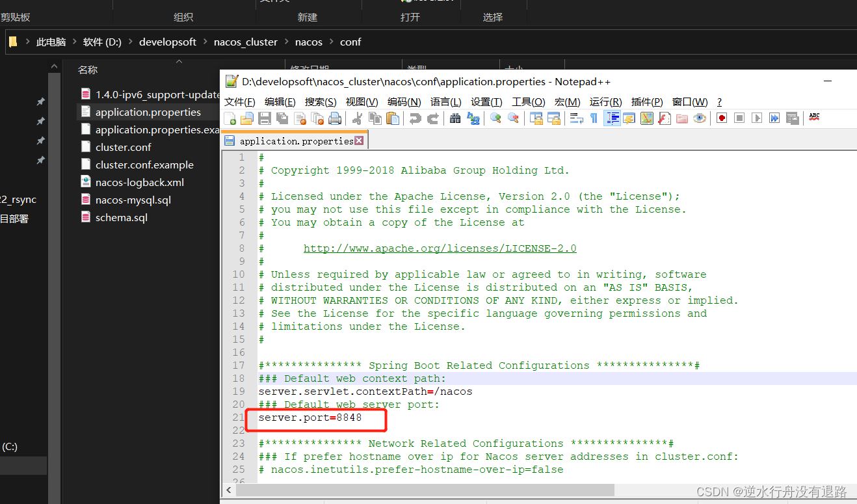Open the 语言(L) menu
Screen dimensions: 857x504
pos(446,102)
